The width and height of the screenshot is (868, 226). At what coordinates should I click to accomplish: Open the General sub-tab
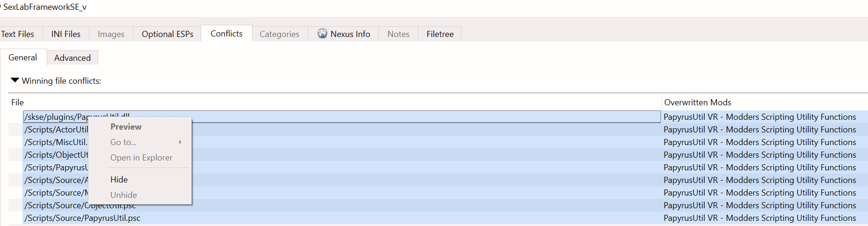[x=23, y=57]
